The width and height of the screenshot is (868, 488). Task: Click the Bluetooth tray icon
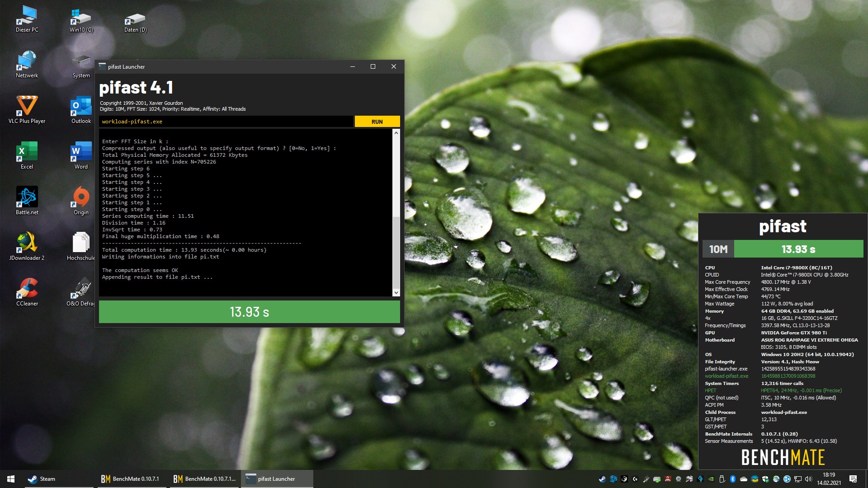point(733,479)
